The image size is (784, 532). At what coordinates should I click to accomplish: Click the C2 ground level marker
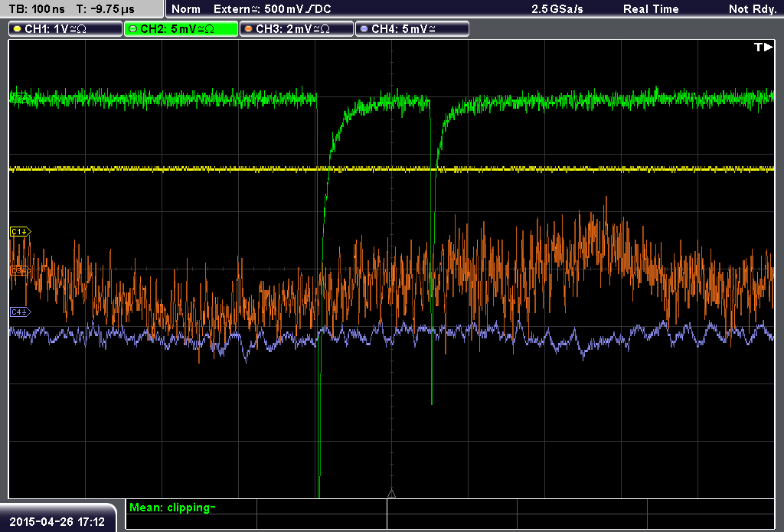point(21,97)
